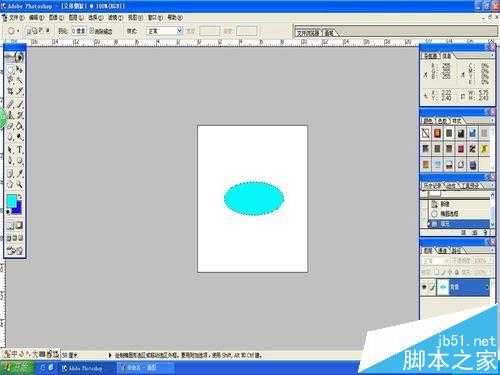Viewport: 500px width, 375px height.
Task: Open the foreground cyan color picker
Action: pyautogui.click(x=12, y=201)
